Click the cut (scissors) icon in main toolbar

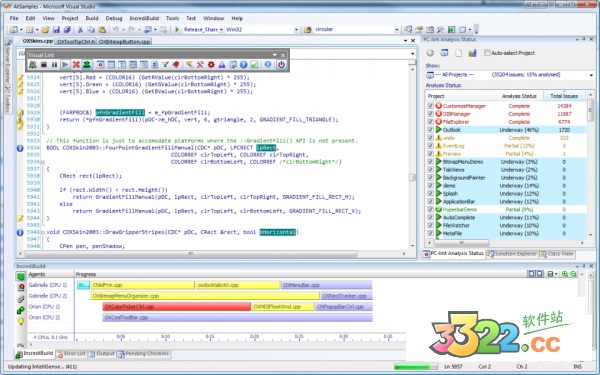pyautogui.click(x=80, y=29)
